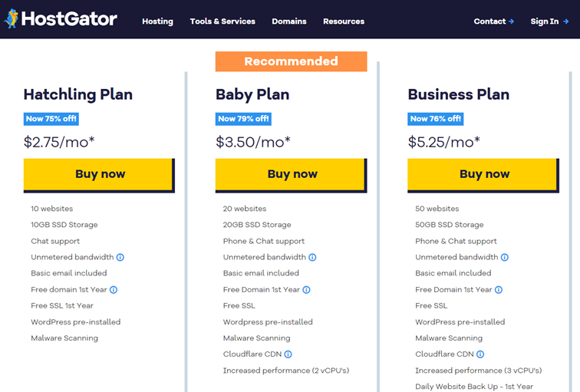The image size is (580, 392).
Task: Click the orange Recommended banner
Action: click(291, 61)
